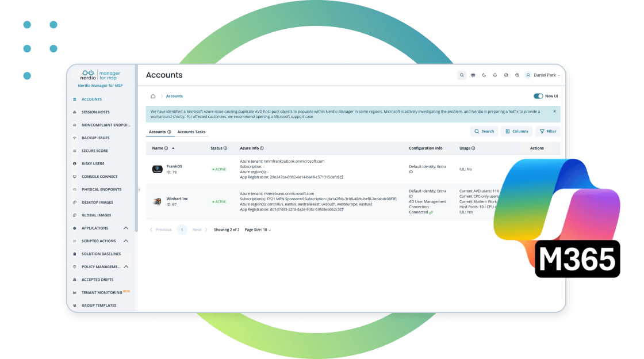Switch to dark mode via moon icon

[x=484, y=75]
